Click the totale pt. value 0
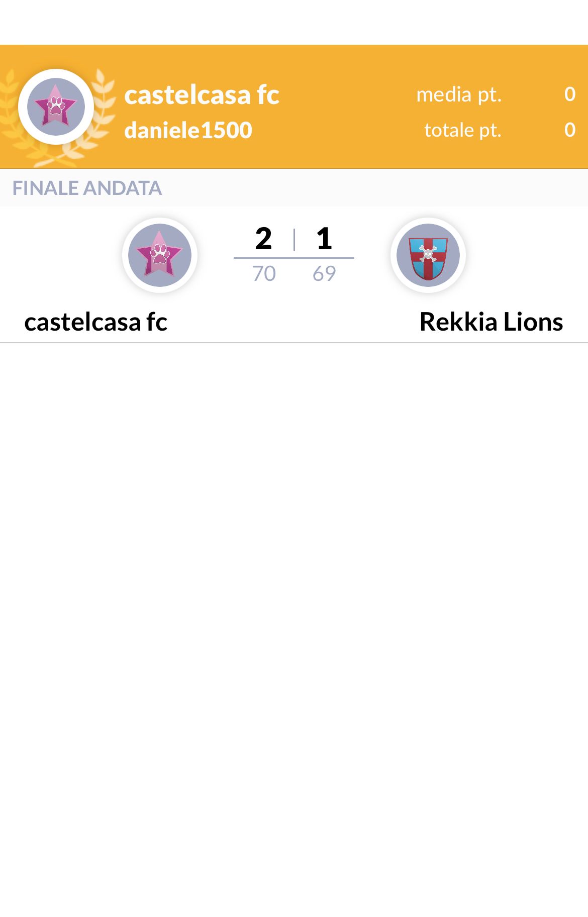Screen dimensions: 588x917 coord(569,130)
